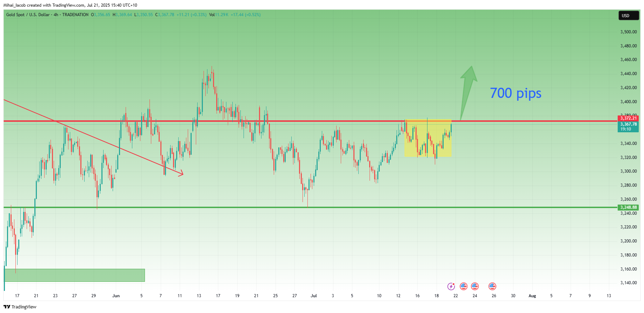Click the 'Jul' label on the time axis
The height and width of the screenshot is (313, 644).
coord(314,296)
